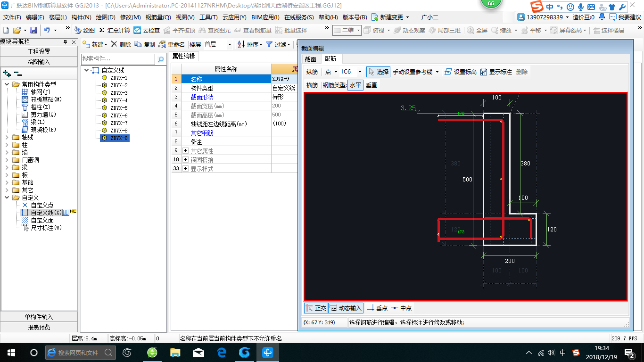644x362 pixels.
Task: Open Edge browser in taskbar
Action: [x=221, y=353]
